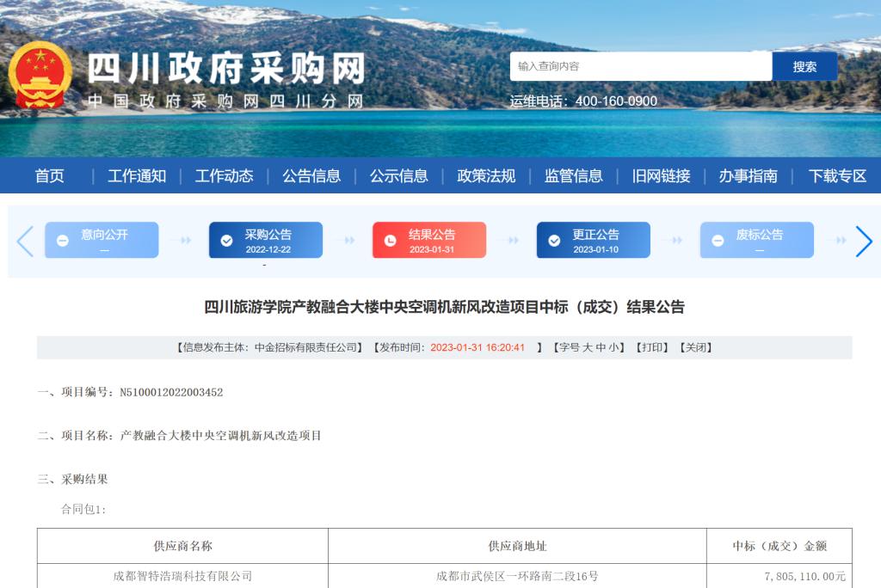
Task: Select the 结果公告 2023-01-31 step
Action: [429, 240]
